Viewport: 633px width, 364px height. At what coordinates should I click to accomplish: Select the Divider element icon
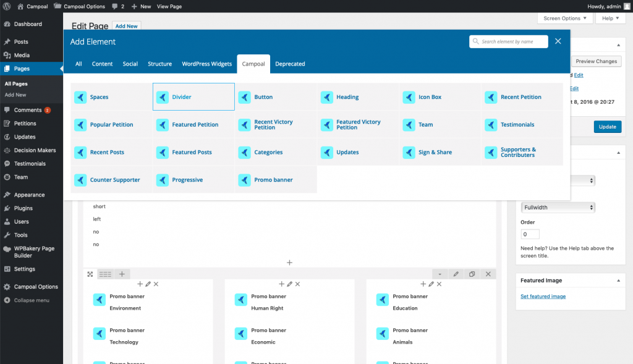pos(163,97)
